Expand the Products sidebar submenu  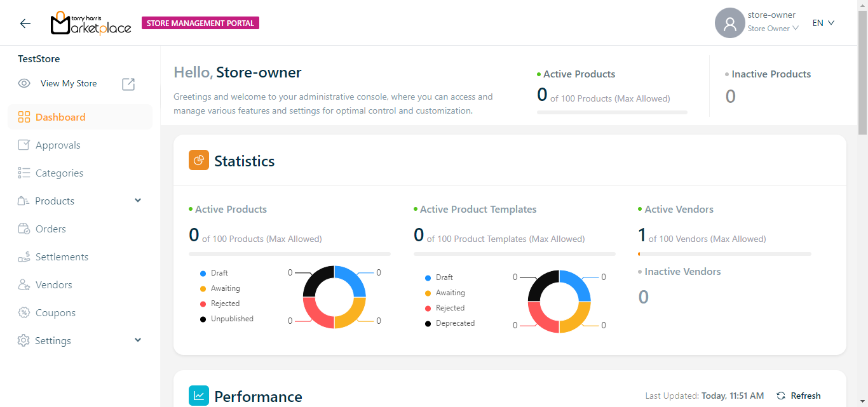tap(138, 201)
